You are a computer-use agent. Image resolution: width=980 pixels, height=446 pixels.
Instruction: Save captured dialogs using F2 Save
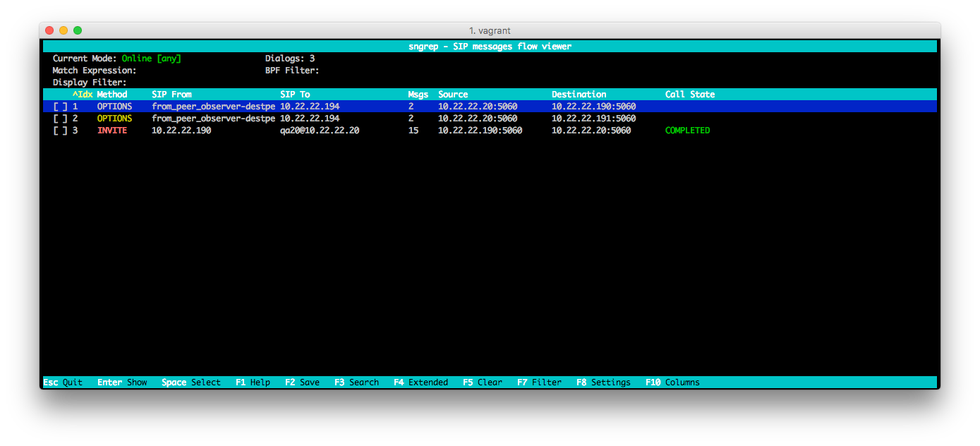(x=302, y=382)
